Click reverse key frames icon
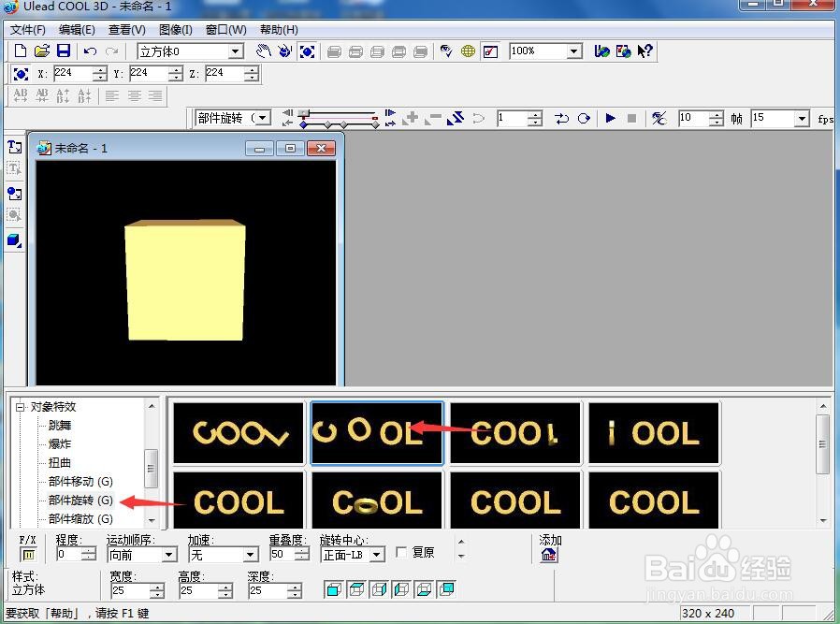840x624 pixels. click(456, 119)
